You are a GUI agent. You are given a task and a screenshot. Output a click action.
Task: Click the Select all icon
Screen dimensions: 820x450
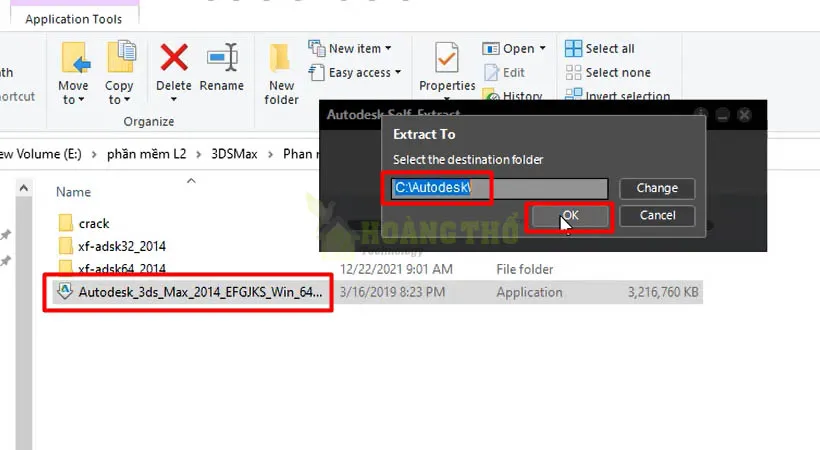(573, 49)
